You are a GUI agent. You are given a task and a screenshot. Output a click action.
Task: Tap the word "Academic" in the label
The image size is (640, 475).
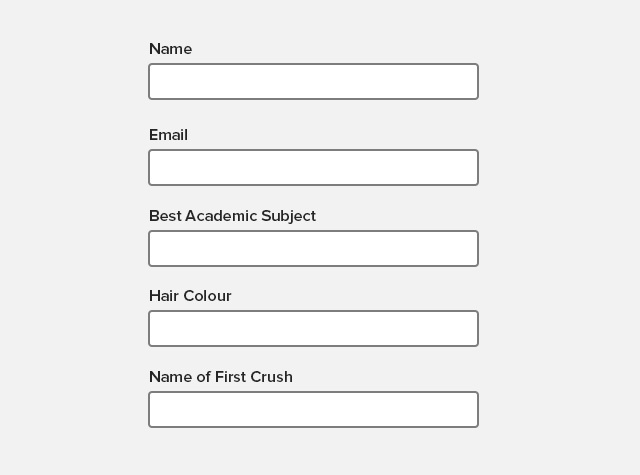[220, 216]
